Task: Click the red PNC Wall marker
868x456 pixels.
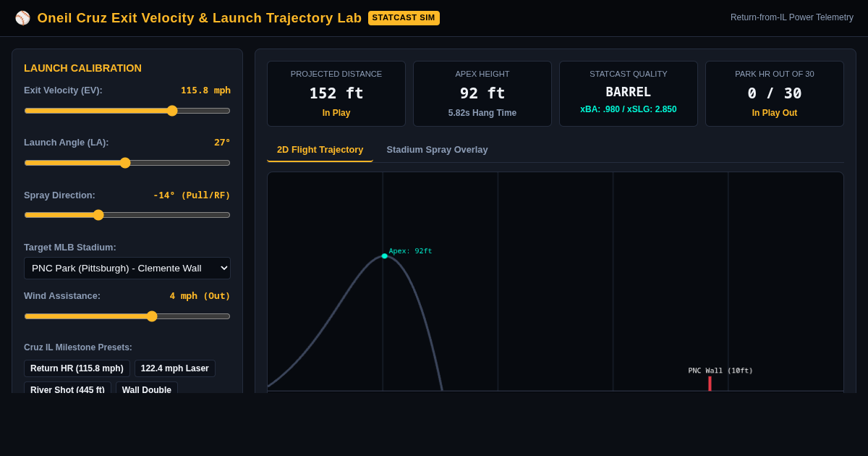Action: 710,384
